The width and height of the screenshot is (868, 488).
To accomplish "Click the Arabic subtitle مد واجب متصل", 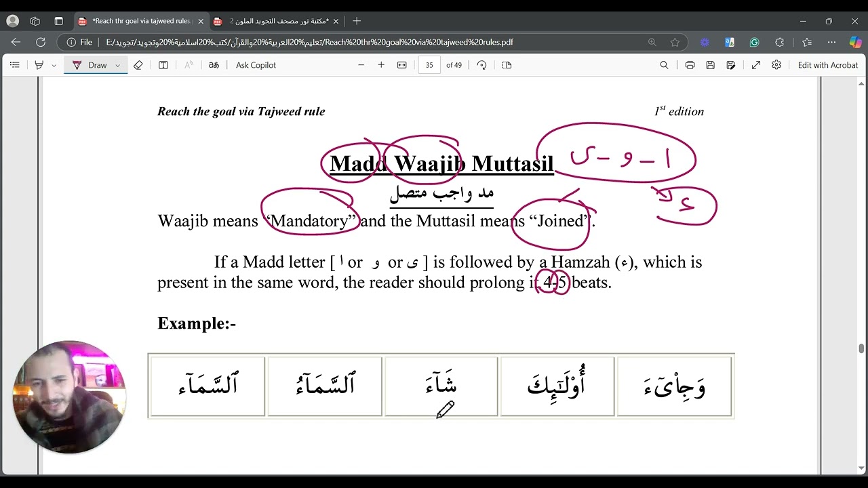I will [x=441, y=193].
